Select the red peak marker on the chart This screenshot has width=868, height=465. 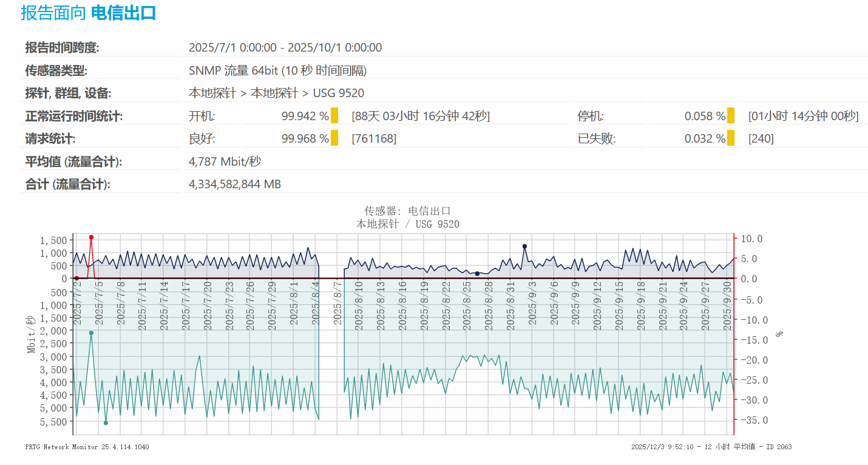pos(91,237)
